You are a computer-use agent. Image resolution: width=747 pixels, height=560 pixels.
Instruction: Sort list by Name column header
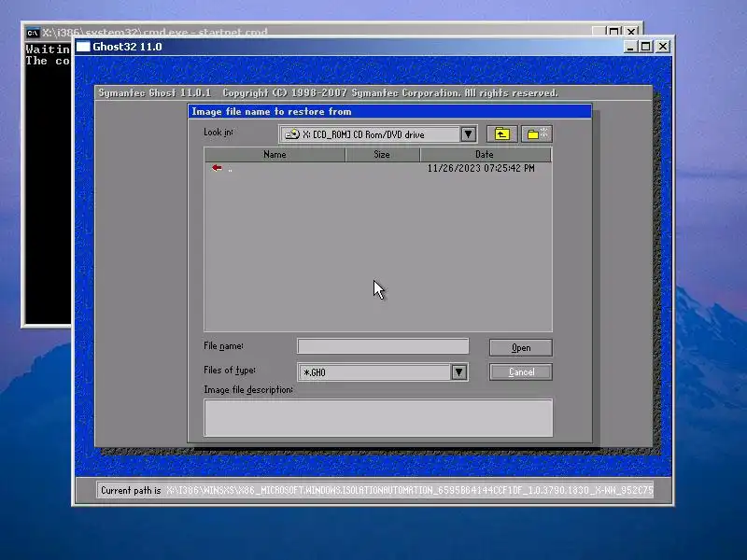coord(275,154)
